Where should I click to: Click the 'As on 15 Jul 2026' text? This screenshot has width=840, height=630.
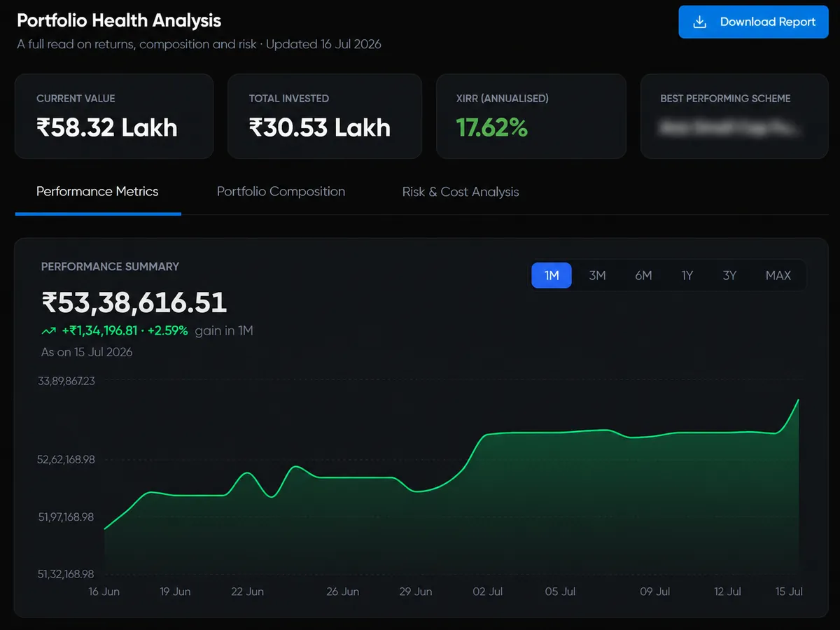coord(87,352)
